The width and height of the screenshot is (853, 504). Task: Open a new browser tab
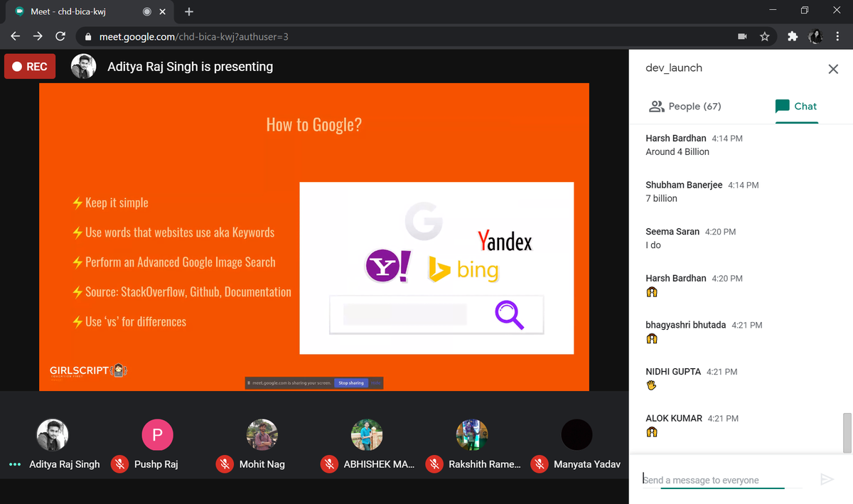coord(189,11)
